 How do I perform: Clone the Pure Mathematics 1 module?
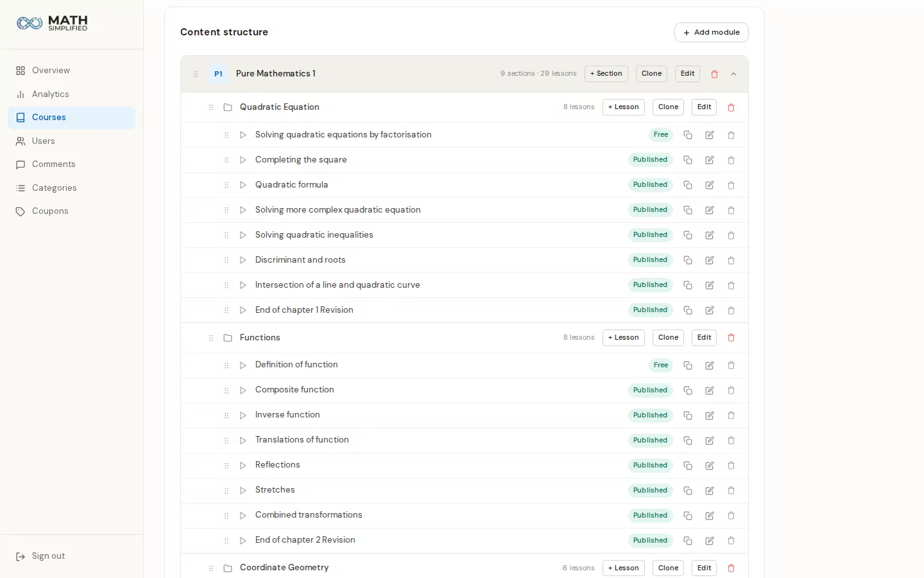[651, 74]
